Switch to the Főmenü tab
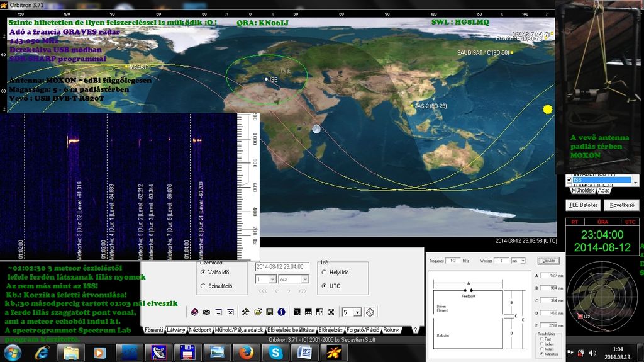This screenshot has width=644, height=362. (153, 330)
